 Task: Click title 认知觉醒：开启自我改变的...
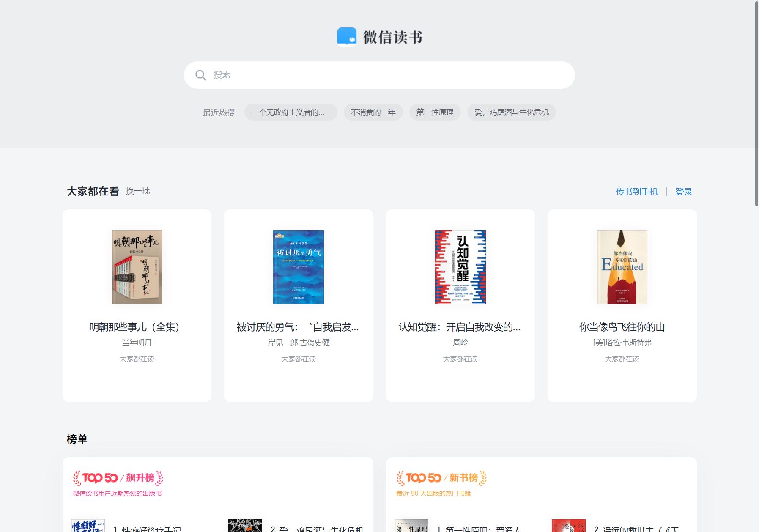(x=460, y=327)
